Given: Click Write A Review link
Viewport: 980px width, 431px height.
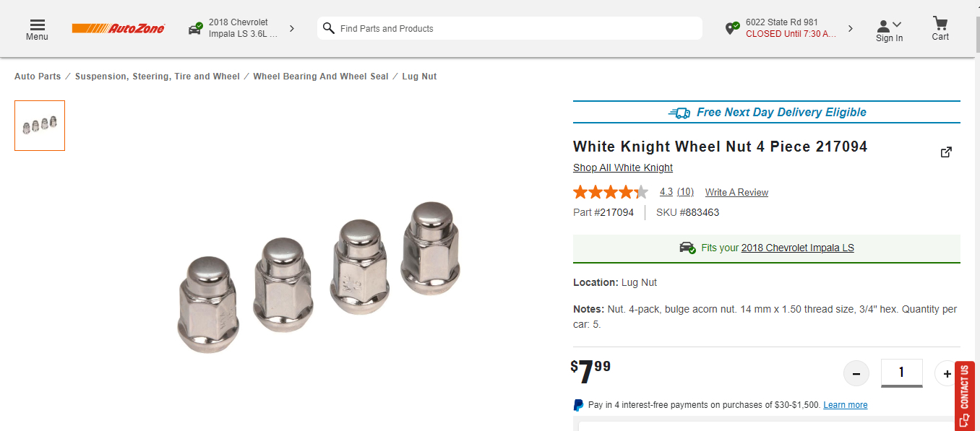Looking at the screenshot, I should 736,192.
